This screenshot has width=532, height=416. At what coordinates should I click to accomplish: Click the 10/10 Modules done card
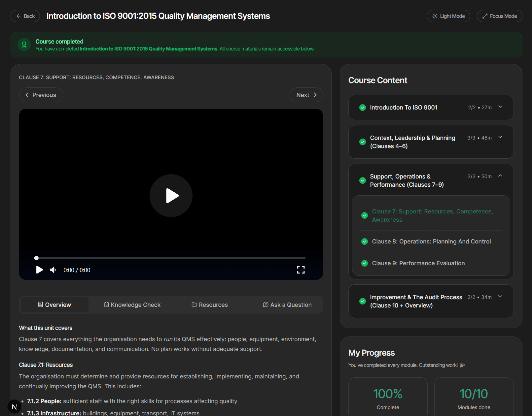[474, 397]
